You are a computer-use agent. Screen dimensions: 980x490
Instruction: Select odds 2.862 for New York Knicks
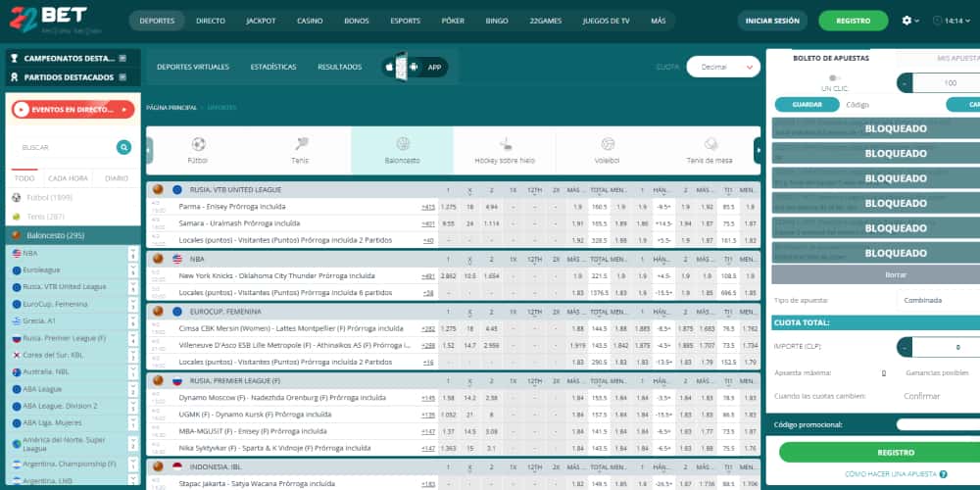[448, 275]
